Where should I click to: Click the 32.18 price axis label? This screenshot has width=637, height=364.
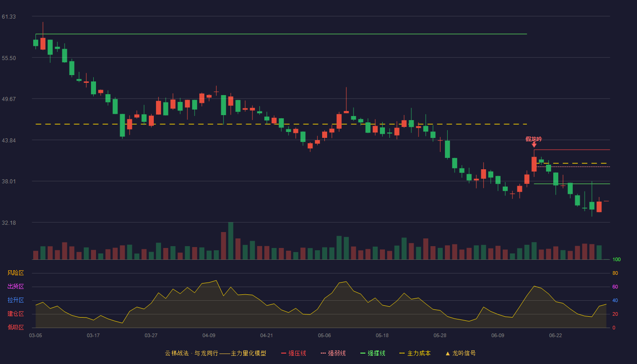(x=9, y=223)
